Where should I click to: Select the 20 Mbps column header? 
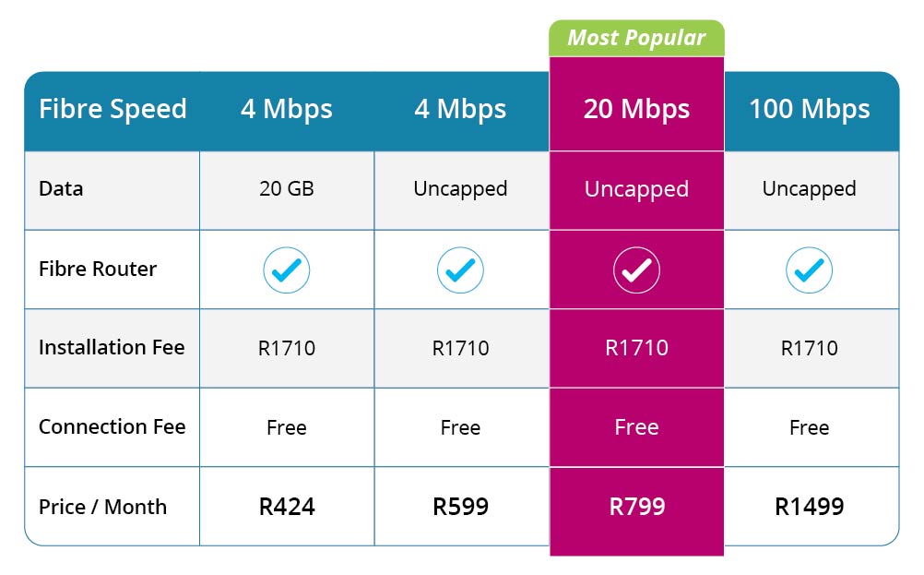636,109
